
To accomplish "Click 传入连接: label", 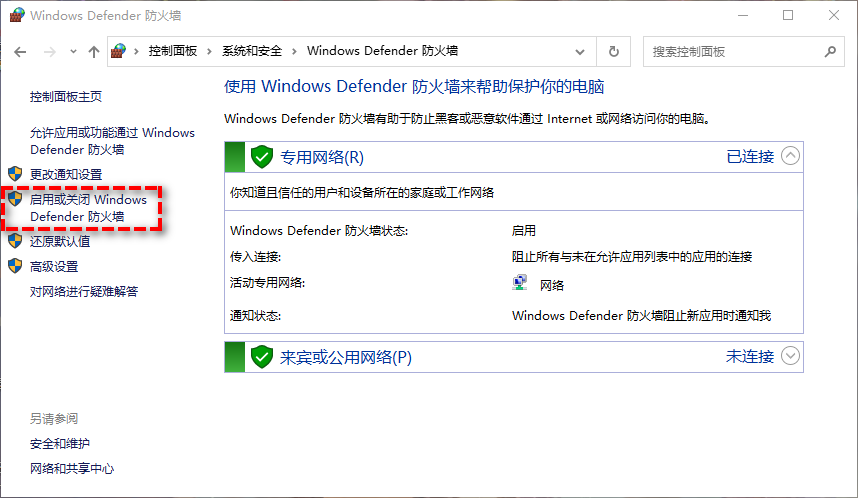I will click(256, 257).
